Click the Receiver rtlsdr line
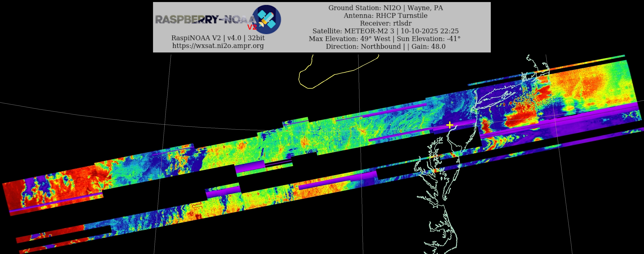The image size is (644, 254). coord(386,23)
